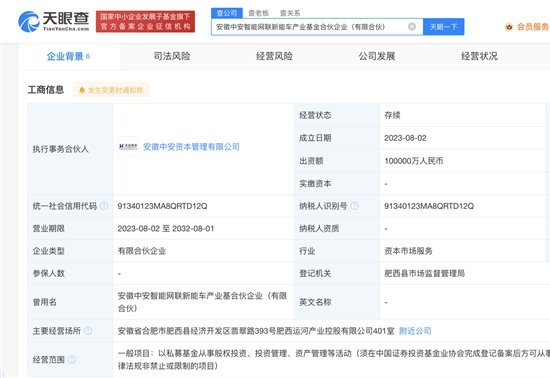
Task: Click the 企业类型 label cell
Action: pyautogui.click(x=70, y=251)
